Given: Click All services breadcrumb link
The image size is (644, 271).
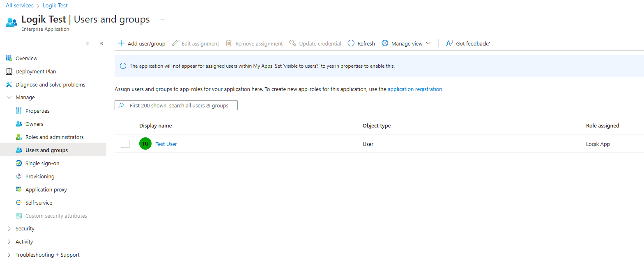Looking at the screenshot, I should pos(19,5).
